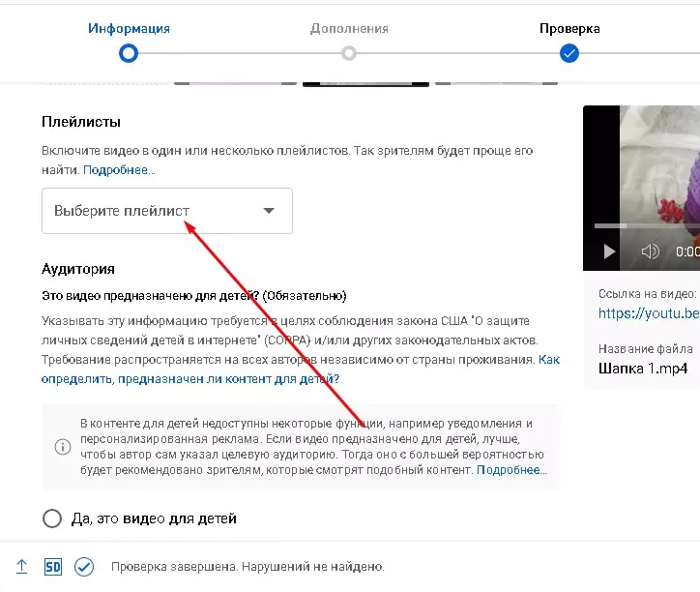
Task: Open the Выберите плейлист dropdown
Action: pyautogui.click(x=167, y=211)
